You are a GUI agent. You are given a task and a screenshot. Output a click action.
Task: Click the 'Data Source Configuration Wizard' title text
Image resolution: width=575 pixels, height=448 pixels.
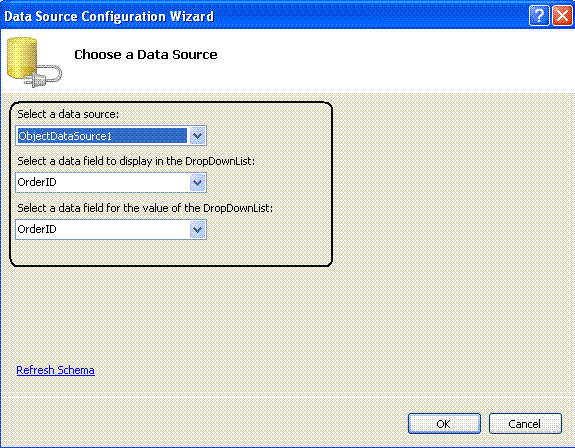[x=109, y=16]
